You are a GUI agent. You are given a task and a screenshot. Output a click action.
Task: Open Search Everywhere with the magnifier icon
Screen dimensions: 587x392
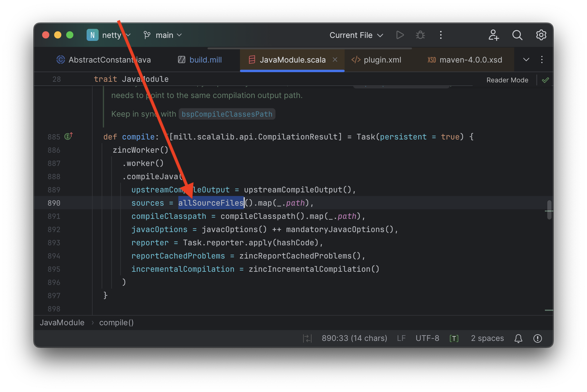click(517, 35)
